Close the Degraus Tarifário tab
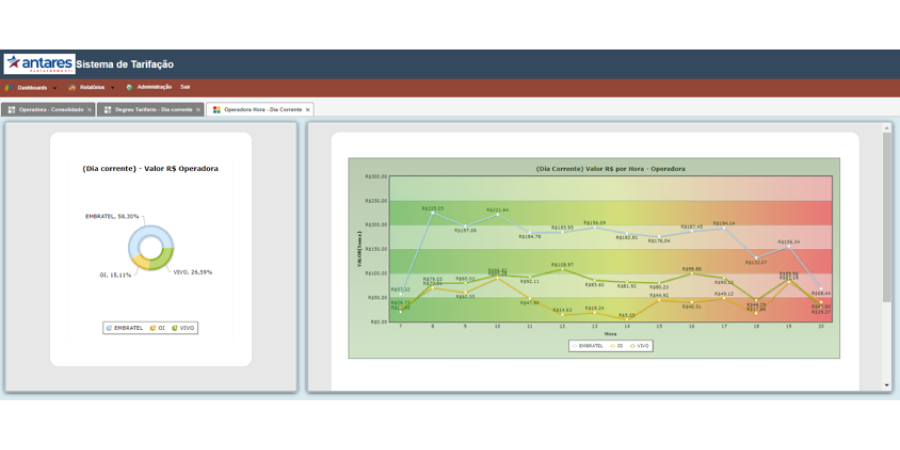The height and width of the screenshot is (450, 900). click(199, 109)
